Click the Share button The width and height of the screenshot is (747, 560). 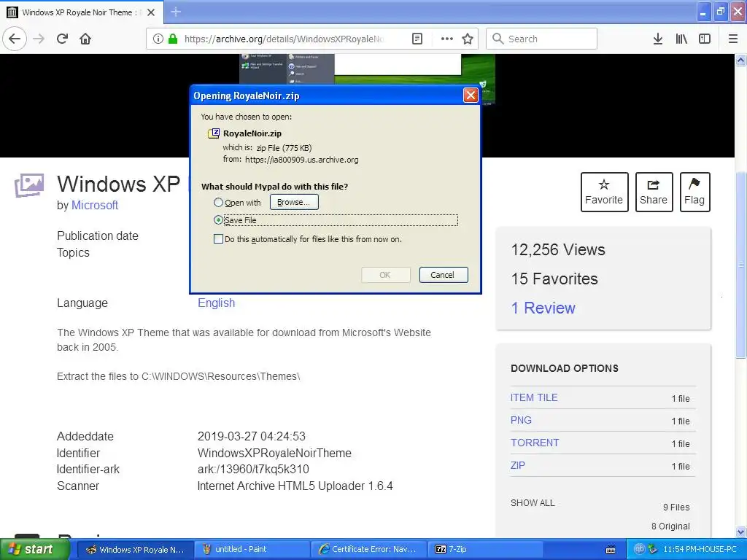coord(654,192)
